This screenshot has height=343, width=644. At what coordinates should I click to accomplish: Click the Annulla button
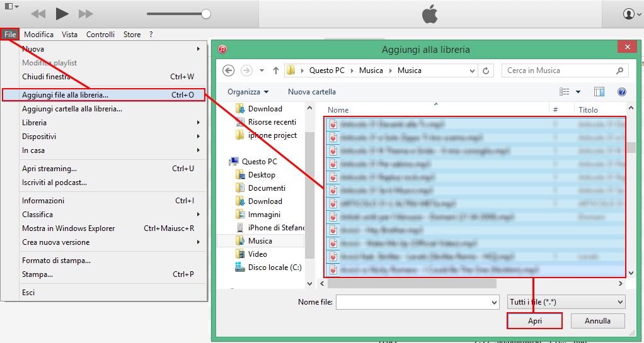point(597,321)
